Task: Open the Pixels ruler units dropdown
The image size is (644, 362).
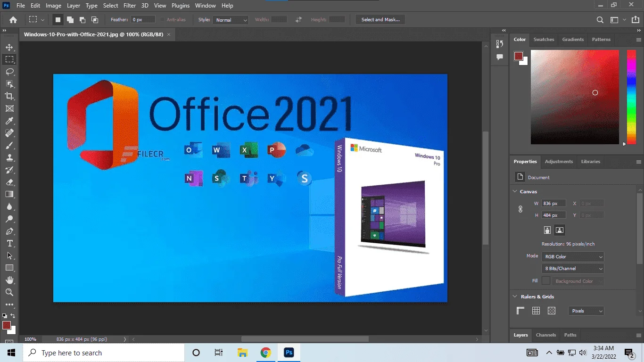Action: click(x=586, y=311)
